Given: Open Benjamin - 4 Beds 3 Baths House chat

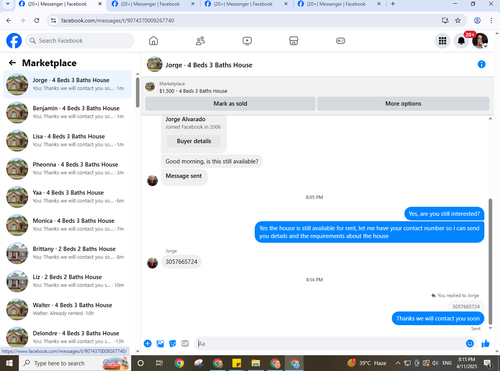Looking at the screenshot, I should click(x=68, y=112).
